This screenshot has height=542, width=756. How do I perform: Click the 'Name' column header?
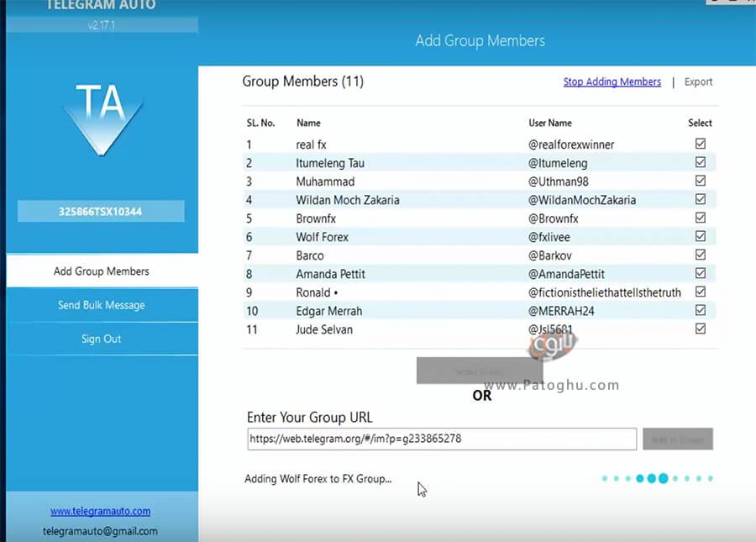pyautogui.click(x=308, y=123)
